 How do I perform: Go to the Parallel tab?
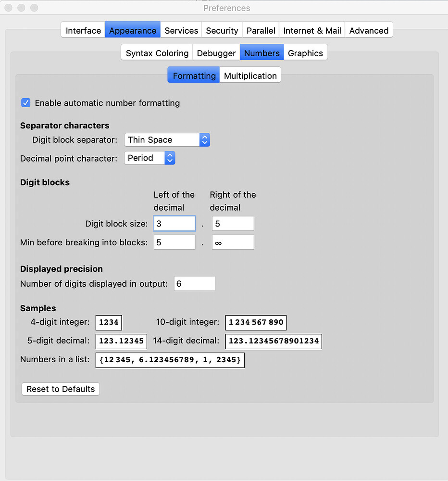pyautogui.click(x=261, y=30)
